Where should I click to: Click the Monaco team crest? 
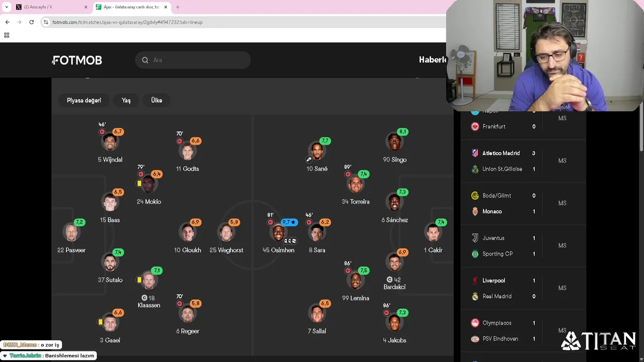475,212
